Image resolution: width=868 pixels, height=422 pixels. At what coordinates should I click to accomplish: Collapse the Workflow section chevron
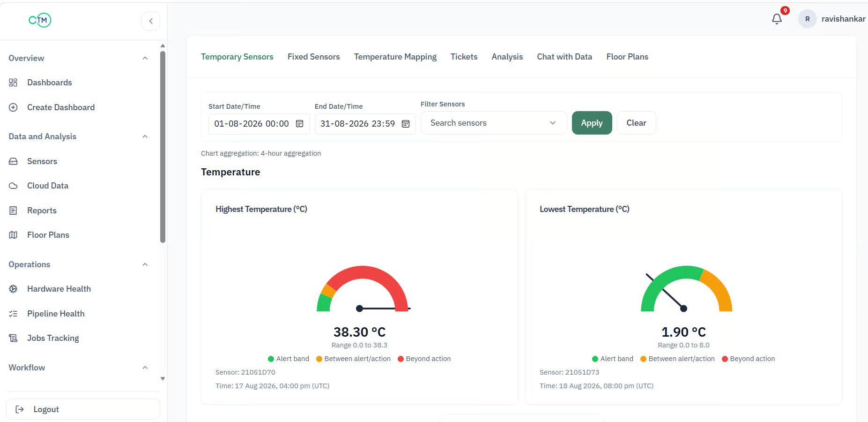pyautogui.click(x=145, y=368)
